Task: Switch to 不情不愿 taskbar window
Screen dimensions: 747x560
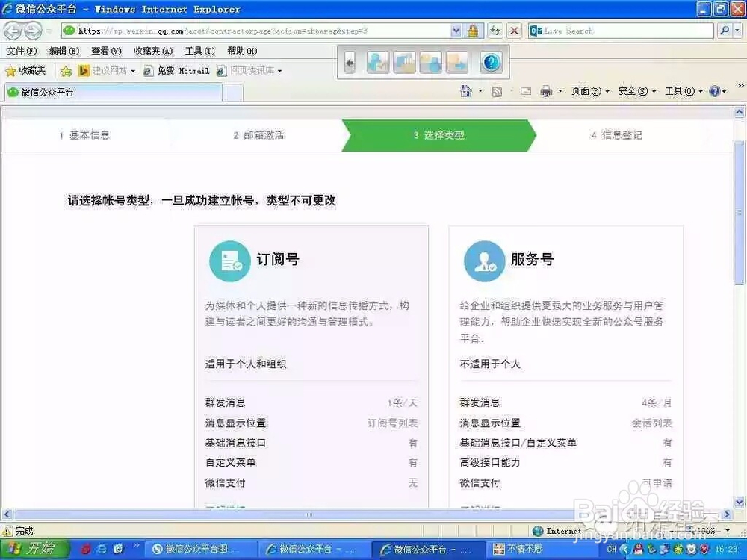Action: 543,549
